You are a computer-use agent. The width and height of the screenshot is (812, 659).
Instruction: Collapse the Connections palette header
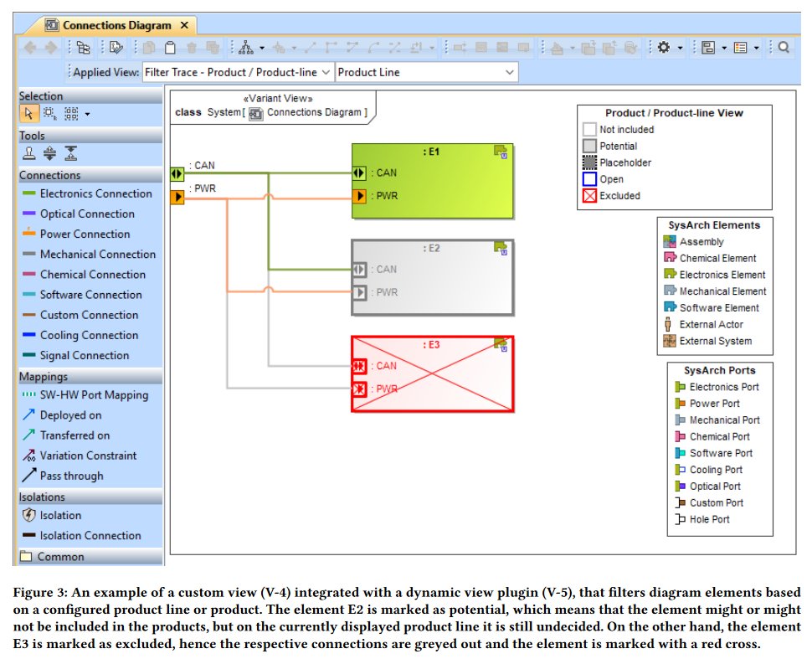click(x=90, y=175)
